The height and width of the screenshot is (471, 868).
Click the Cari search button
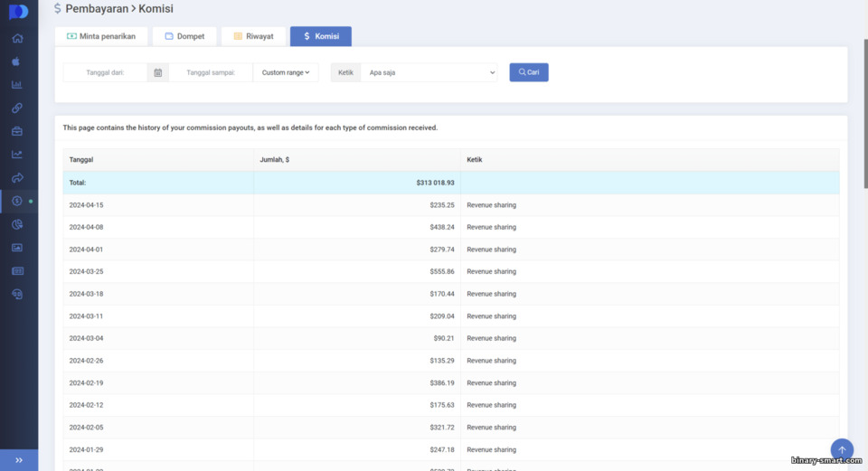pyautogui.click(x=529, y=72)
